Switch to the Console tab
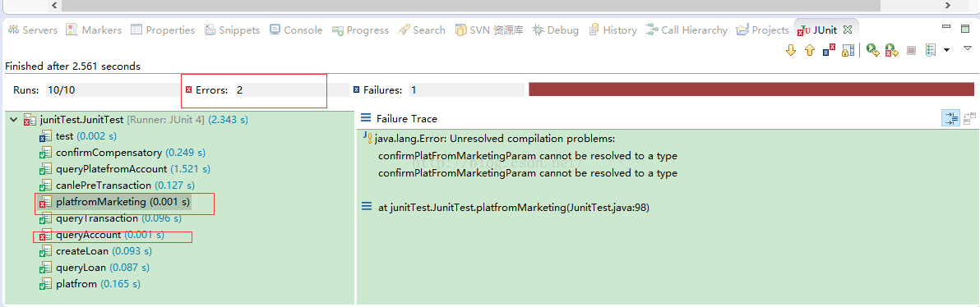980x307 pixels. point(296,30)
